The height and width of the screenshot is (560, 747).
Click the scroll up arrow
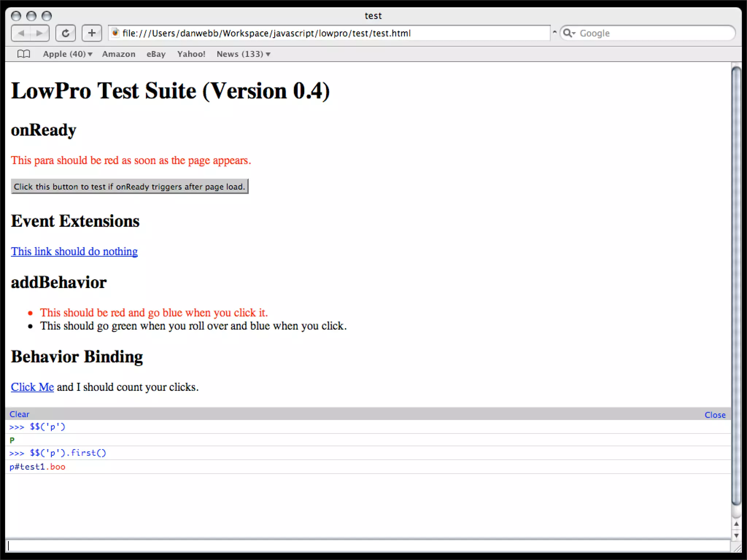pos(736,524)
